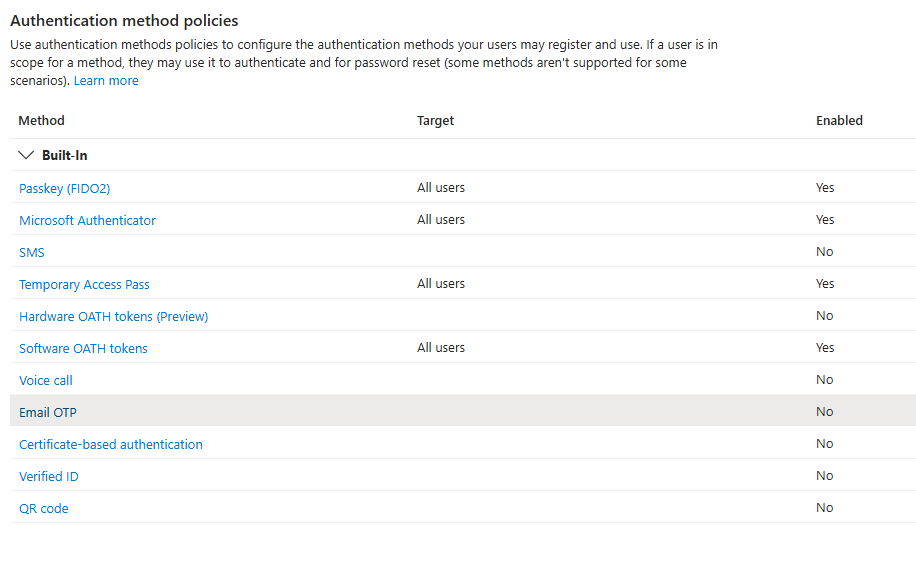This screenshot has height=561, width=916.
Task: Click All users target for Temporary Access Pass
Action: (440, 283)
